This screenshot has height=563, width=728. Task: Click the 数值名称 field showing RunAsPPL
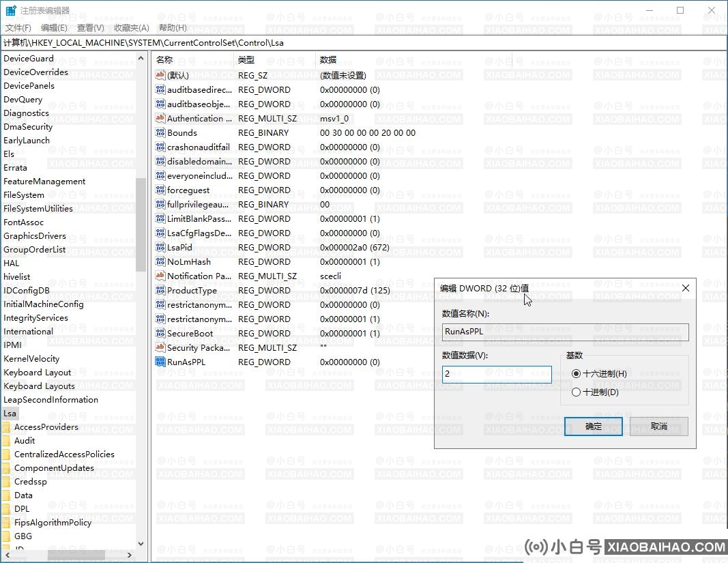(x=565, y=332)
